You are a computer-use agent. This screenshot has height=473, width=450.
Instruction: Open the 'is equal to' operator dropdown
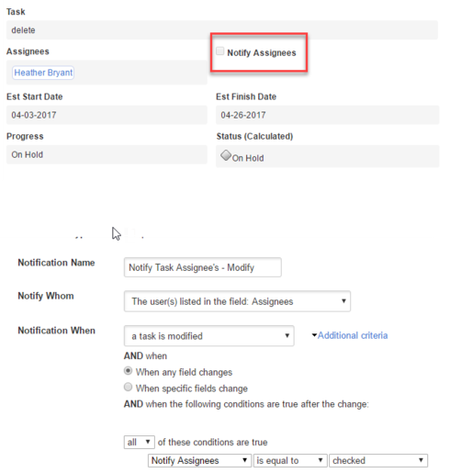click(290, 460)
